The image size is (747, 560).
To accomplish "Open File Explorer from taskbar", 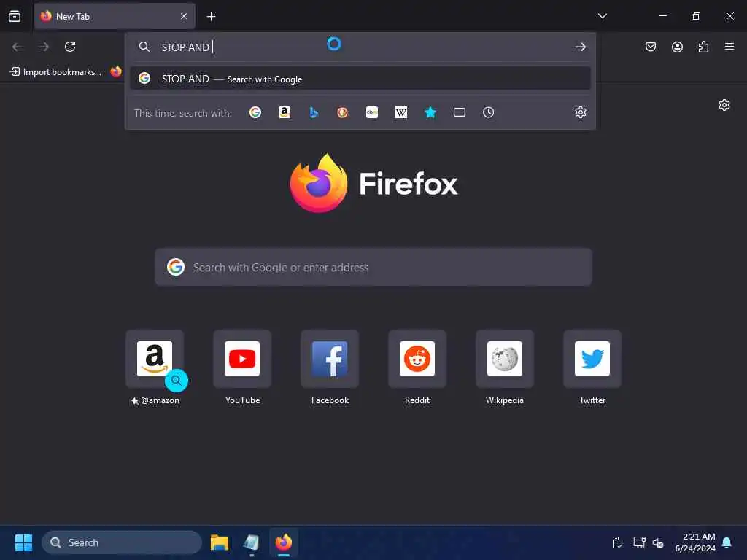I will [x=220, y=542].
